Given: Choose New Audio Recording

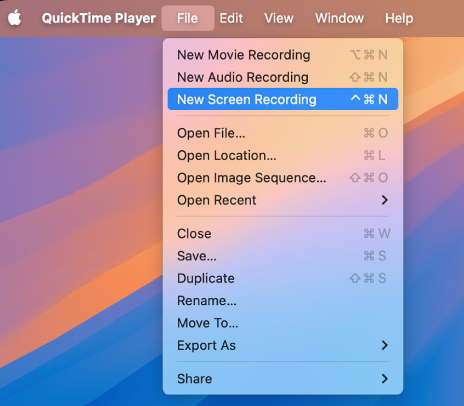Looking at the screenshot, I should point(283,77).
